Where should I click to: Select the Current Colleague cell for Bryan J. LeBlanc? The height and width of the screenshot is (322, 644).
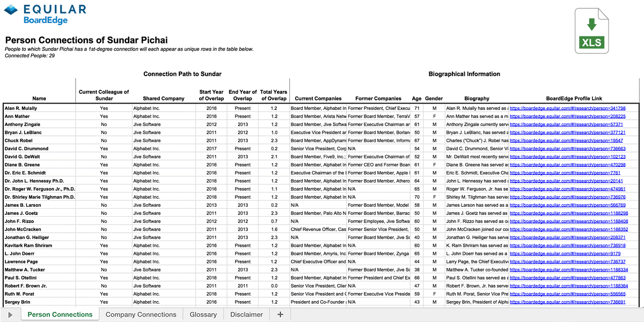[x=104, y=133]
